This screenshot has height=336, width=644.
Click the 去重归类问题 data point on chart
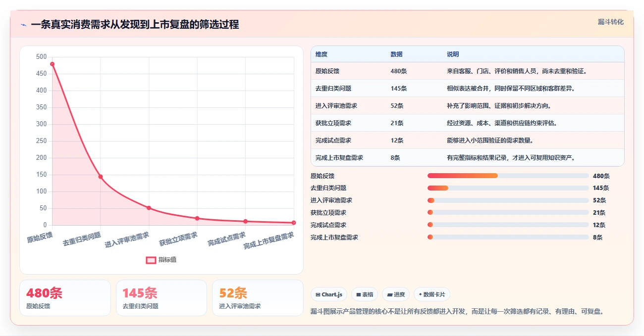pyautogui.click(x=101, y=177)
